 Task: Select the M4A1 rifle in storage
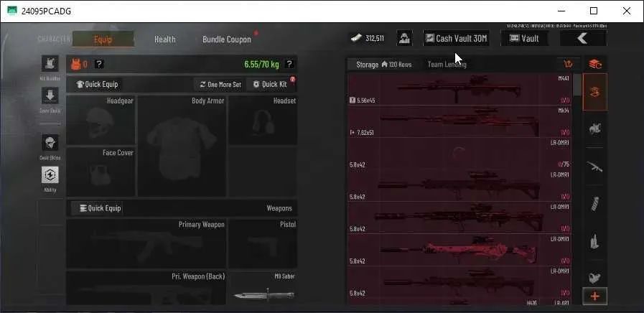point(459,89)
